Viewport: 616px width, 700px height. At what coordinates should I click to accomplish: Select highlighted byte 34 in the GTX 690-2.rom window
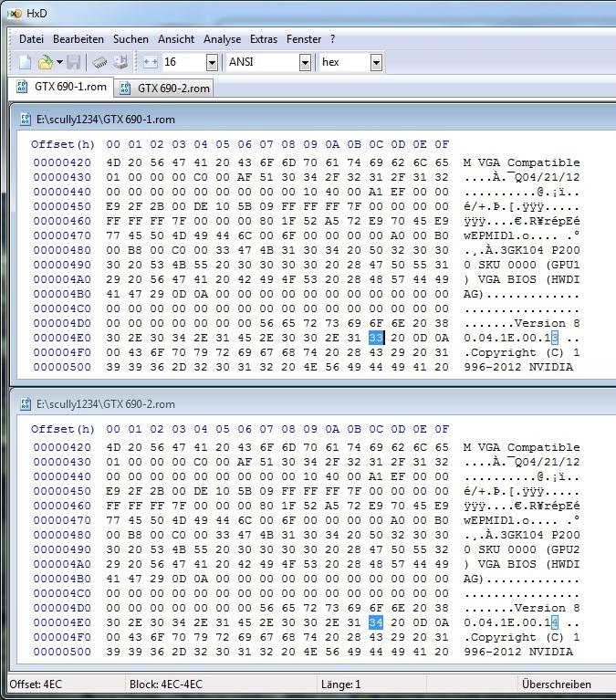tap(376, 622)
